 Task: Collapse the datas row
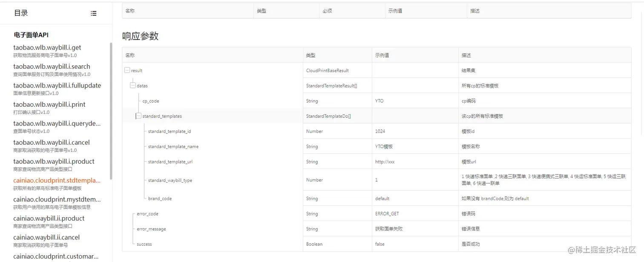point(133,85)
